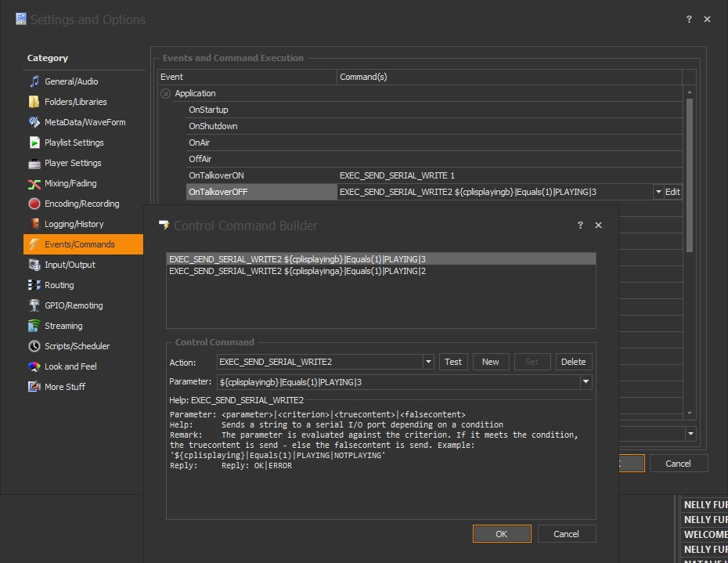Click the Action combo box field
This screenshot has height=563, width=728.
click(x=320, y=362)
